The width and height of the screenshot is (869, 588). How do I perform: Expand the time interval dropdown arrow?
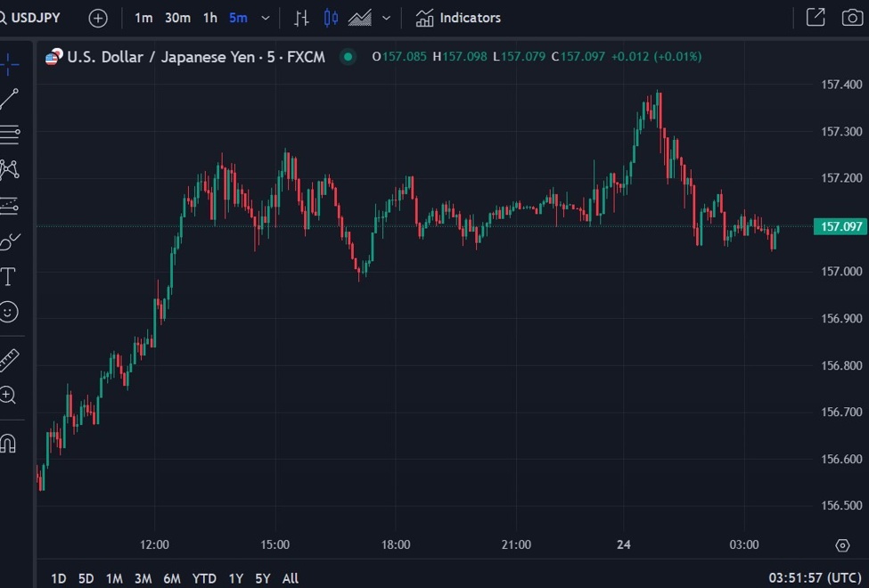[x=266, y=18]
